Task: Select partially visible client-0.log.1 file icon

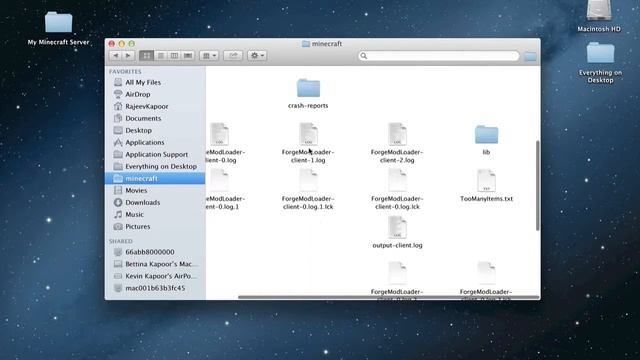Action: pyautogui.click(x=220, y=180)
